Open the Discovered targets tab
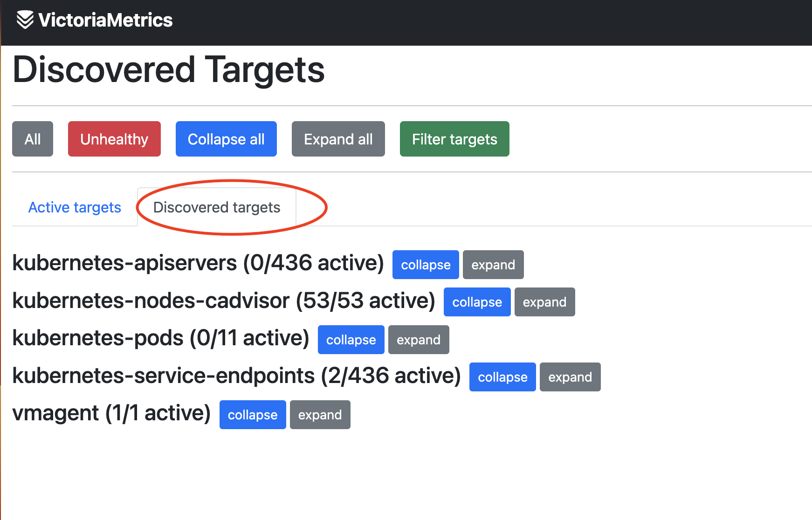 217,207
